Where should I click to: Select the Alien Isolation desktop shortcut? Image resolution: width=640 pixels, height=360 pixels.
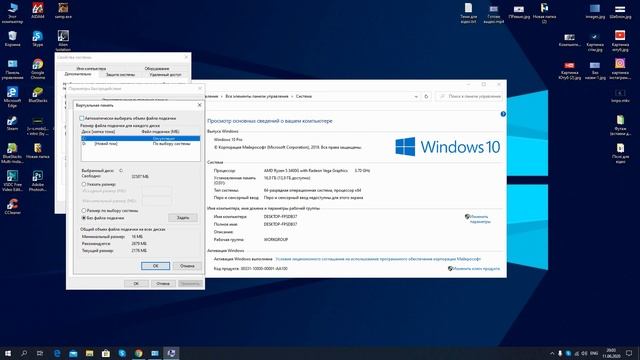tap(63, 40)
